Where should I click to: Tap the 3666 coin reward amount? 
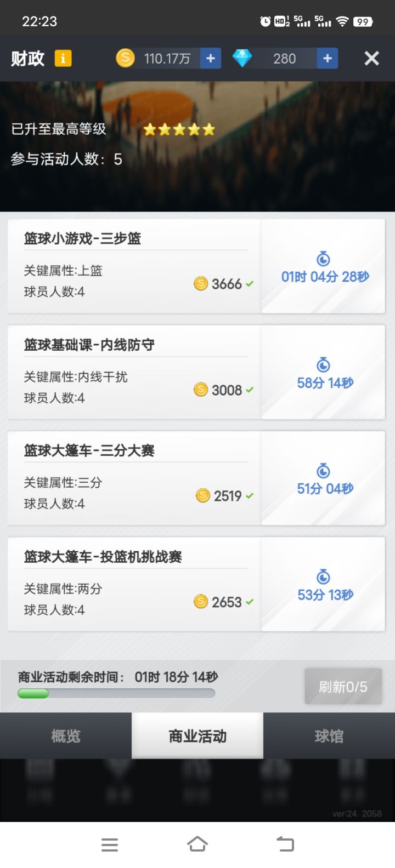click(x=226, y=284)
